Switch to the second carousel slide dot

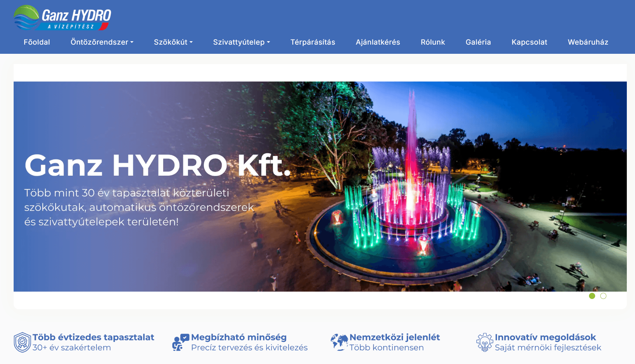[x=603, y=296]
